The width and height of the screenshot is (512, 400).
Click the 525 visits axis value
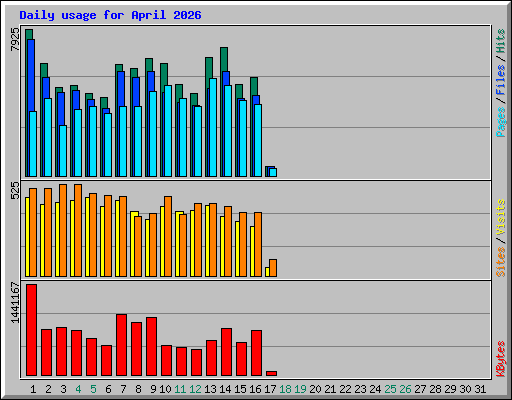pos(15,190)
